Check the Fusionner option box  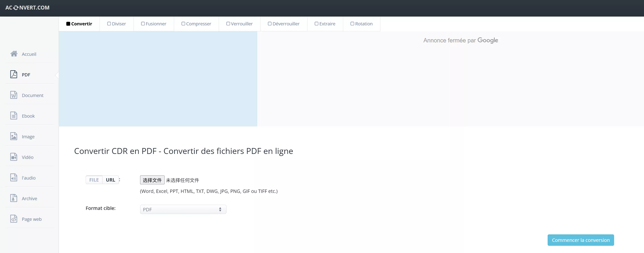click(143, 24)
